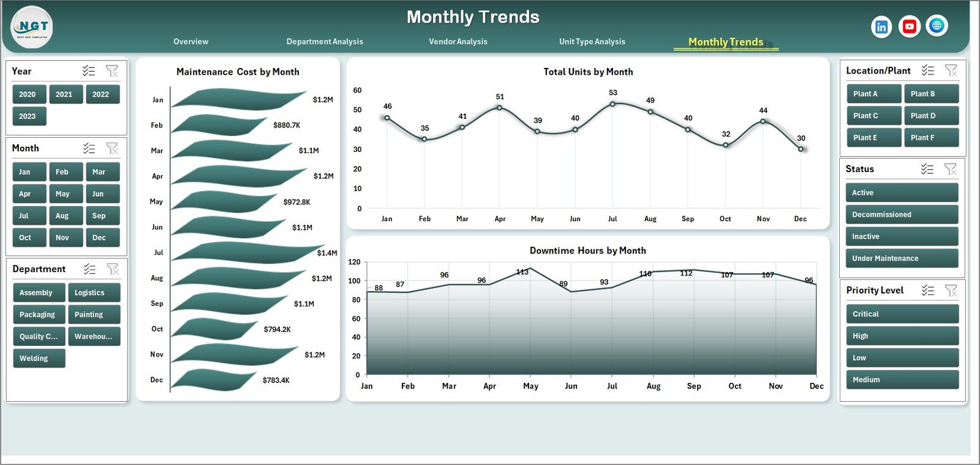This screenshot has height=465, width=980.
Task: Open the website globe icon
Action: (937, 26)
